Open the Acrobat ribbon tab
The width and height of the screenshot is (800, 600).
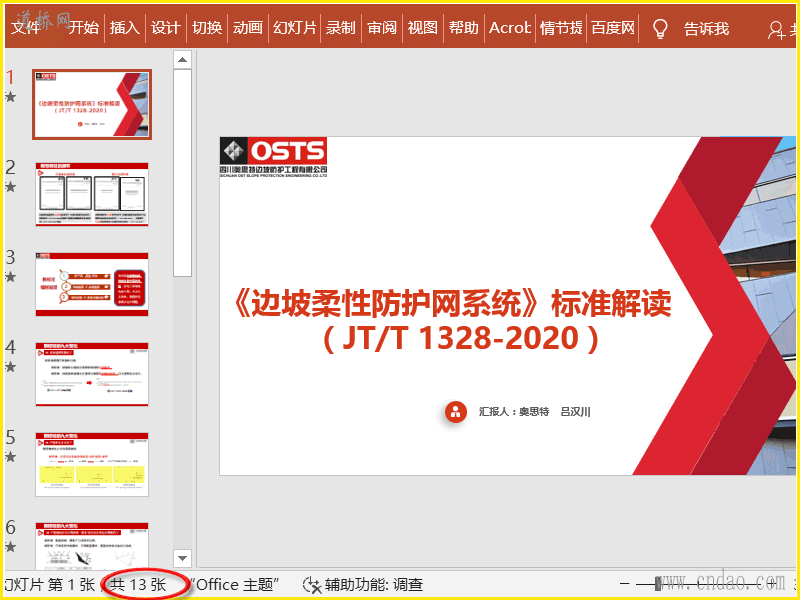point(510,28)
